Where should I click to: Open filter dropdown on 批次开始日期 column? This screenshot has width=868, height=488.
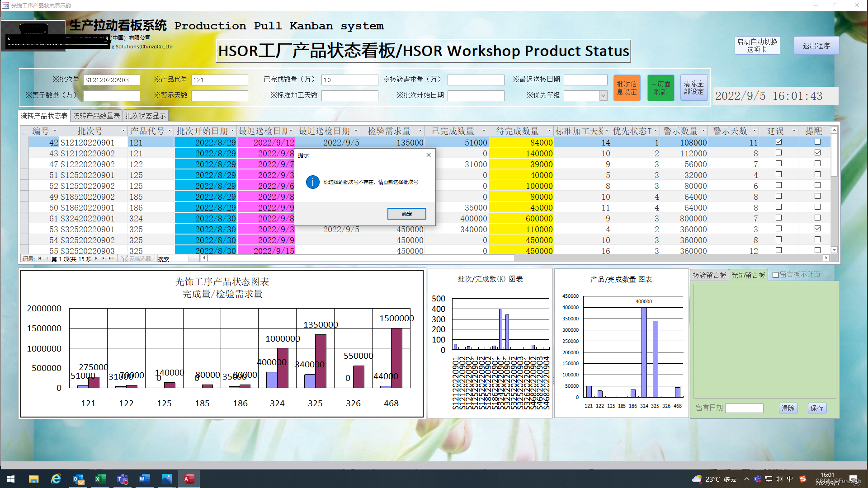tap(233, 131)
